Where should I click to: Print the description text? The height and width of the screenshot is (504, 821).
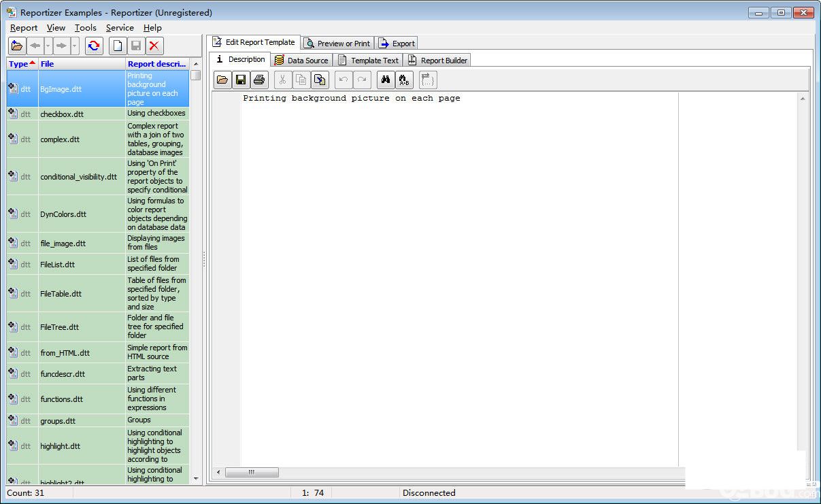pyautogui.click(x=259, y=80)
